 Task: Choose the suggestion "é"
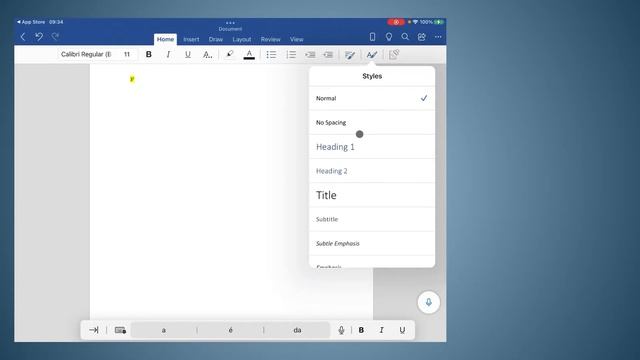[x=231, y=330]
